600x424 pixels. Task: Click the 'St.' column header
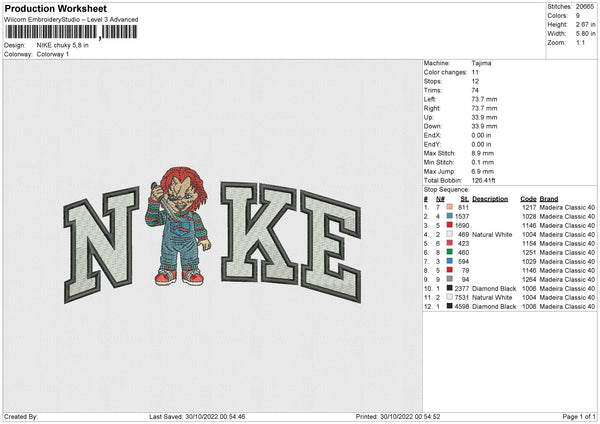pos(465,199)
